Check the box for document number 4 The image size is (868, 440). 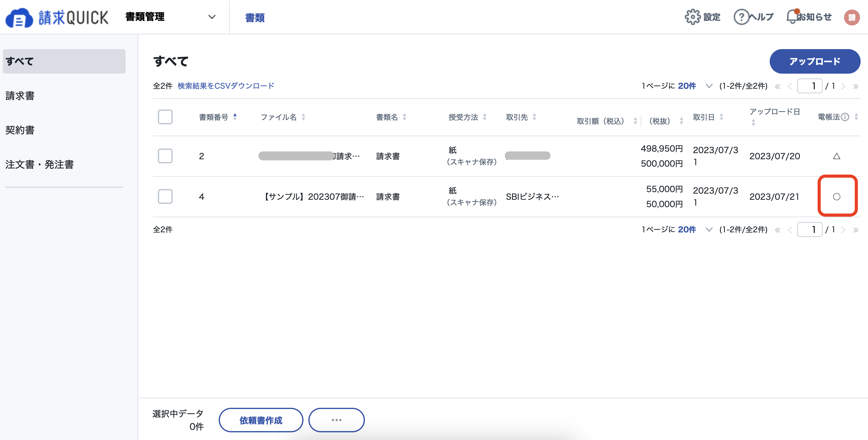165,196
